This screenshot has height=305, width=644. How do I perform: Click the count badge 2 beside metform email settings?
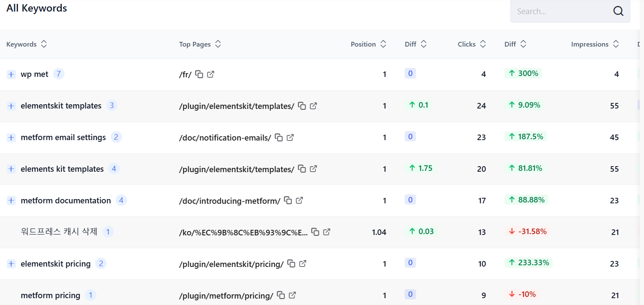116,137
